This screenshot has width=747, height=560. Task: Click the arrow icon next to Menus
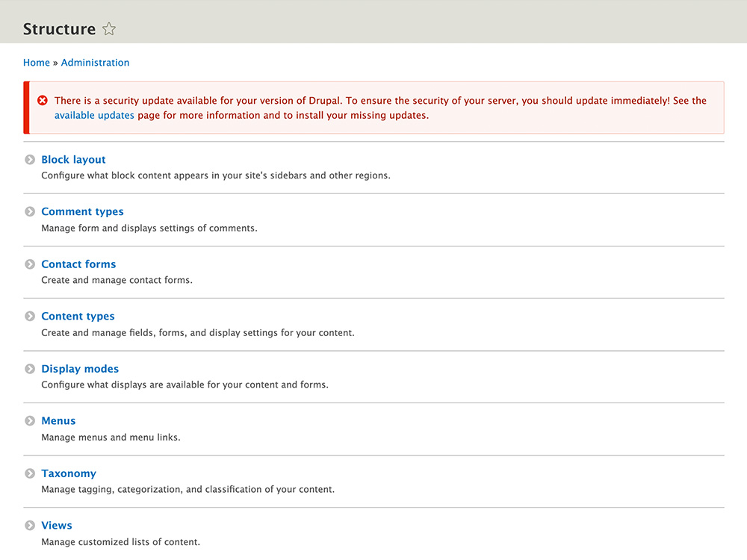point(30,421)
